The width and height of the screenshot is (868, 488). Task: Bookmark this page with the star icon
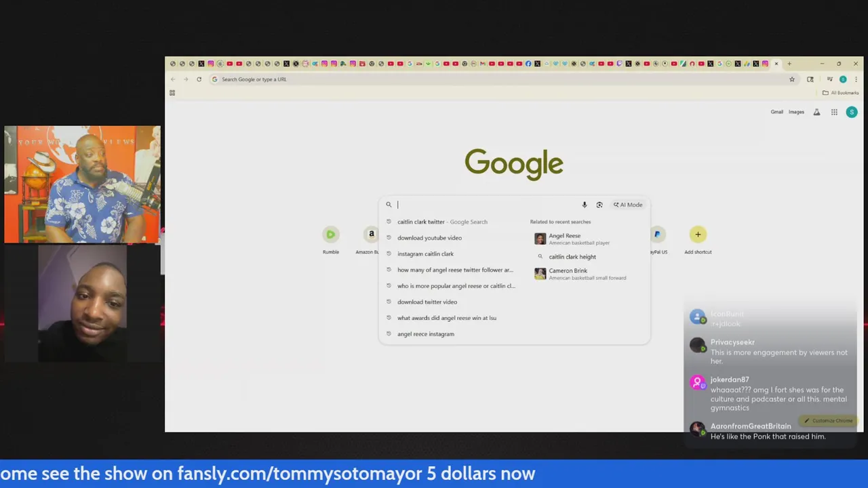[791, 79]
